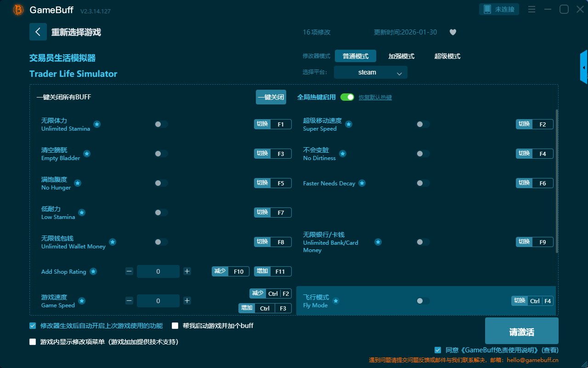This screenshot has width=588, height=368.
Task: Click the GameBuff logo icon
Action: (x=18, y=10)
